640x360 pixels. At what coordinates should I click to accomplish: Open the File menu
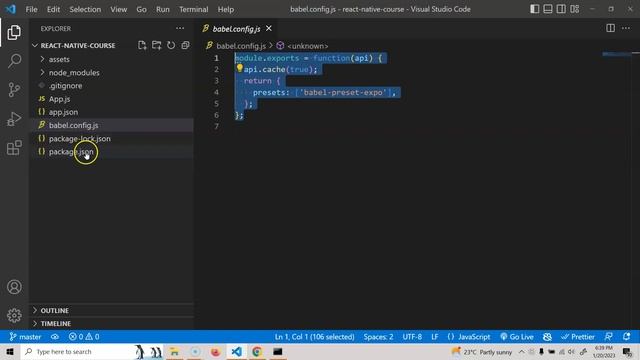(x=31, y=9)
